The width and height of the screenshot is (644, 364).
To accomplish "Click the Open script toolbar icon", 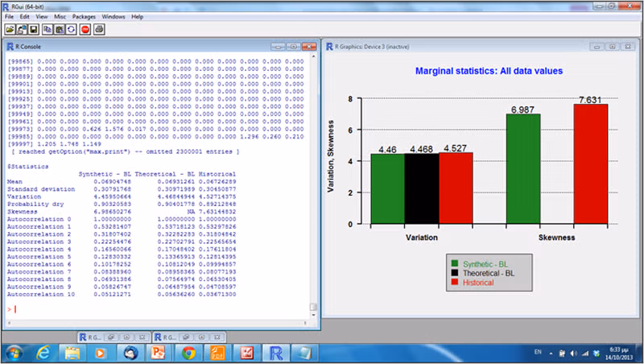I will [x=10, y=30].
